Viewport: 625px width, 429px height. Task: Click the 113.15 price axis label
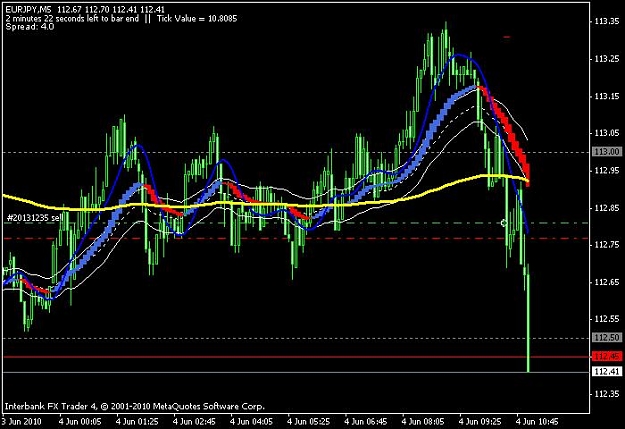point(607,96)
